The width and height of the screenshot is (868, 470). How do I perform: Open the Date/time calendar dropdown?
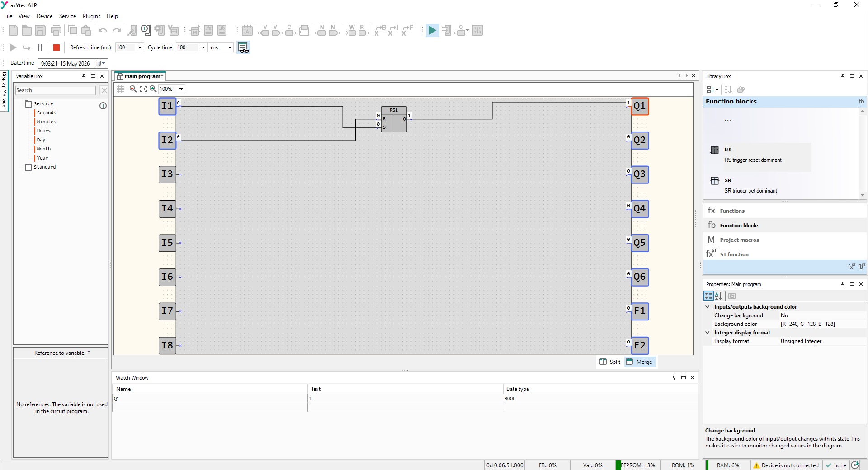[100, 63]
